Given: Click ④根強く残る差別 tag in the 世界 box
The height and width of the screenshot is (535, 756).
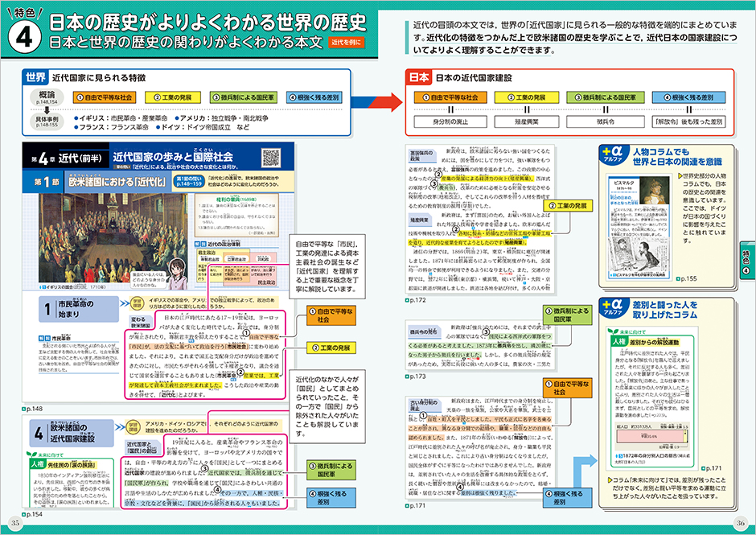Looking at the screenshot, I should (314, 97).
